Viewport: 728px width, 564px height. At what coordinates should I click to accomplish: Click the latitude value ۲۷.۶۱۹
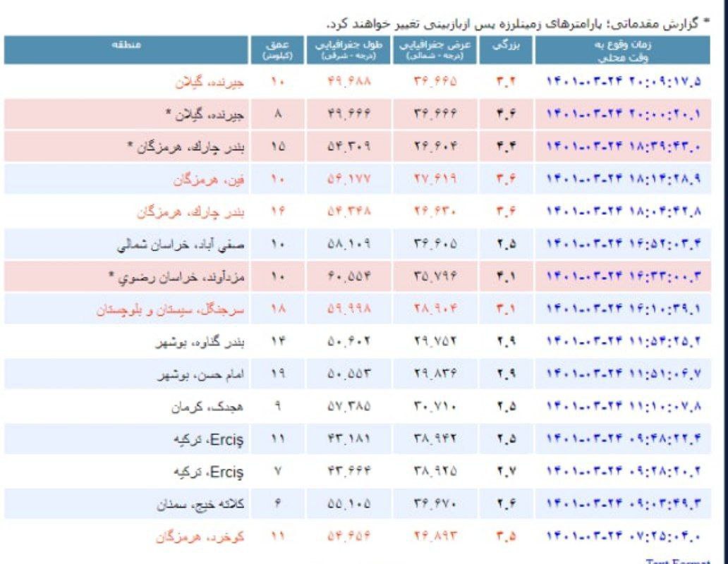click(435, 179)
